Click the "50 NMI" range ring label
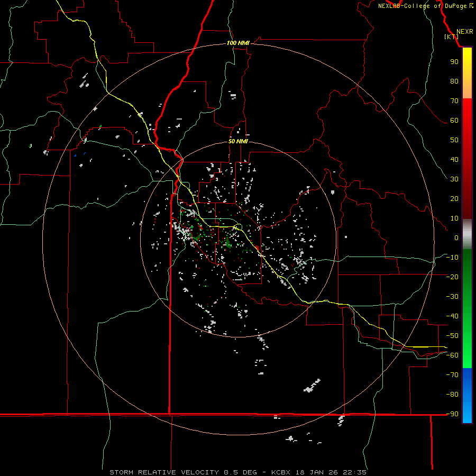This screenshot has width=476, height=476. (x=239, y=141)
